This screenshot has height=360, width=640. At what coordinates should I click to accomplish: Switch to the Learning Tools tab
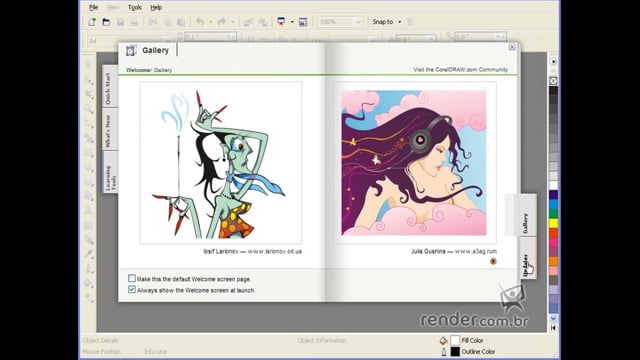coord(109,173)
